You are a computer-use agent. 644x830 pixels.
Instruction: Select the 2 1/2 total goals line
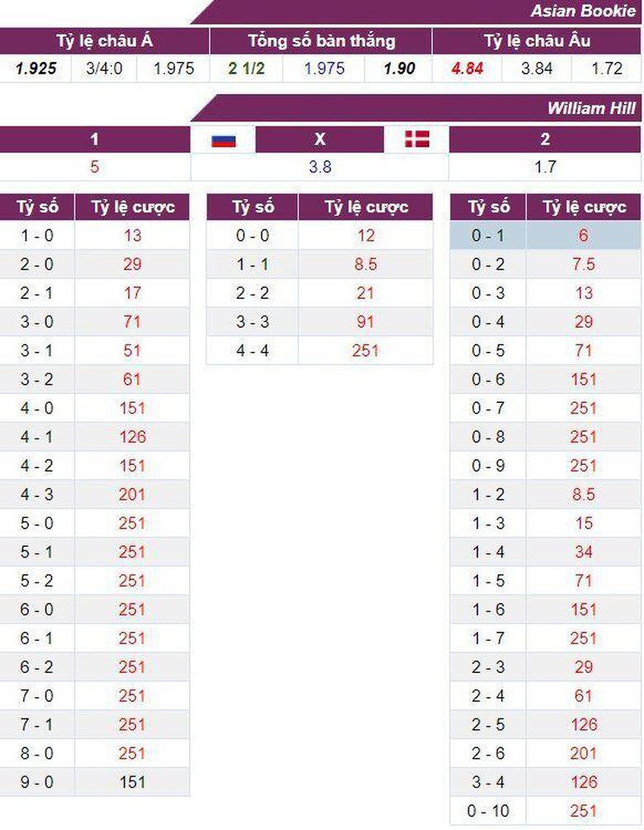point(246,69)
